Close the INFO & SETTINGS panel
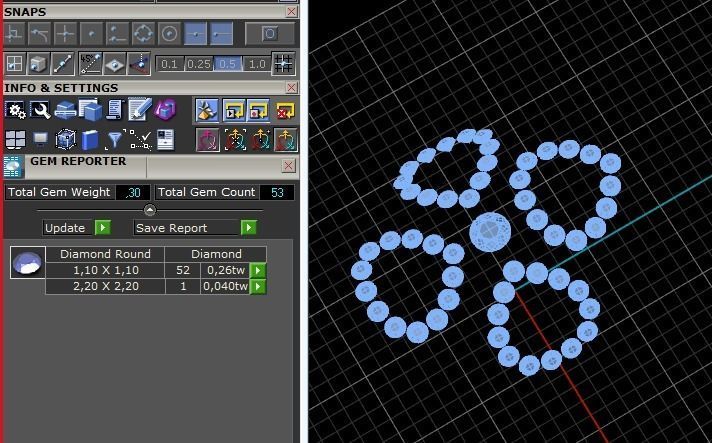 point(292,88)
